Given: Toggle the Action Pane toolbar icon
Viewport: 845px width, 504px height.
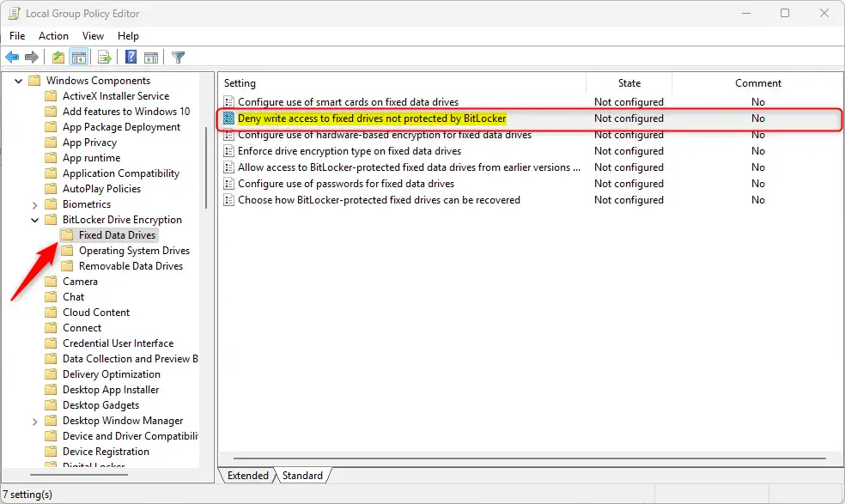Looking at the screenshot, I should [151, 58].
